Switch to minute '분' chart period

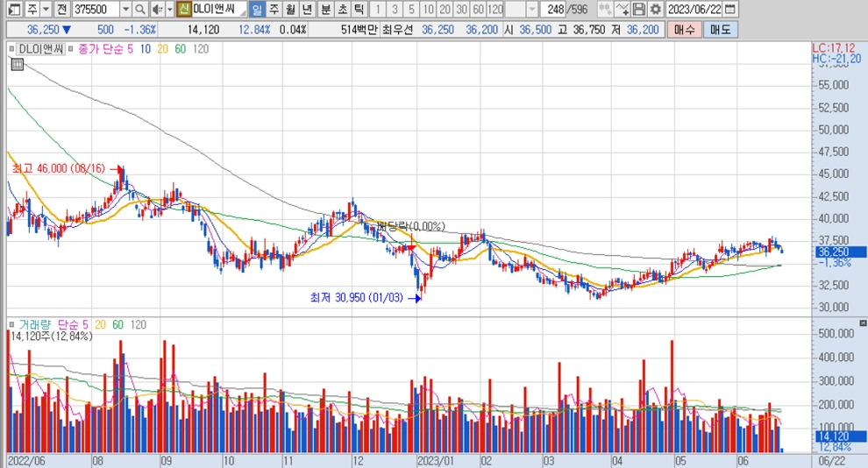[x=326, y=9]
